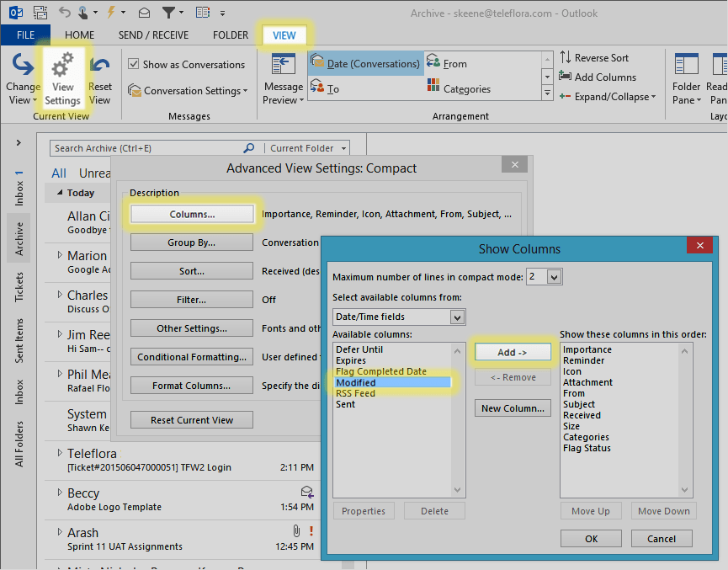This screenshot has height=570, width=728.
Task: Open the Expand/Collapse dropdown
Action: pyautogui.click(x=608, y=97)
